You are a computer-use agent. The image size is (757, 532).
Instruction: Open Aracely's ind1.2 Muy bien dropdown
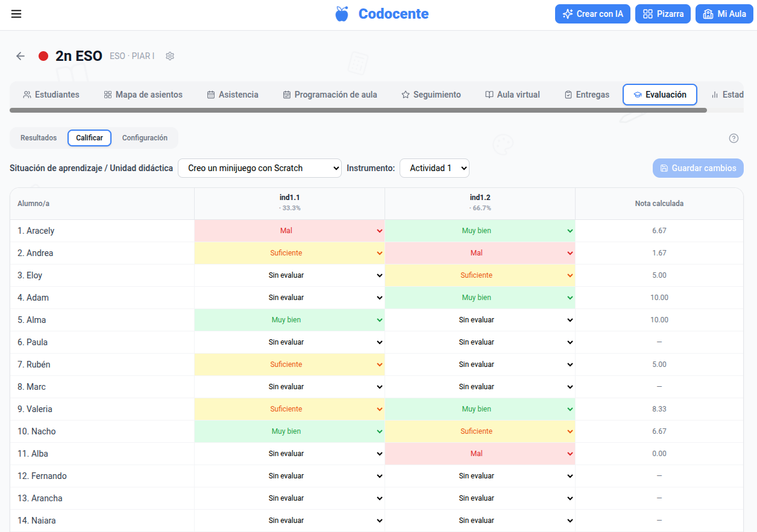480,231
